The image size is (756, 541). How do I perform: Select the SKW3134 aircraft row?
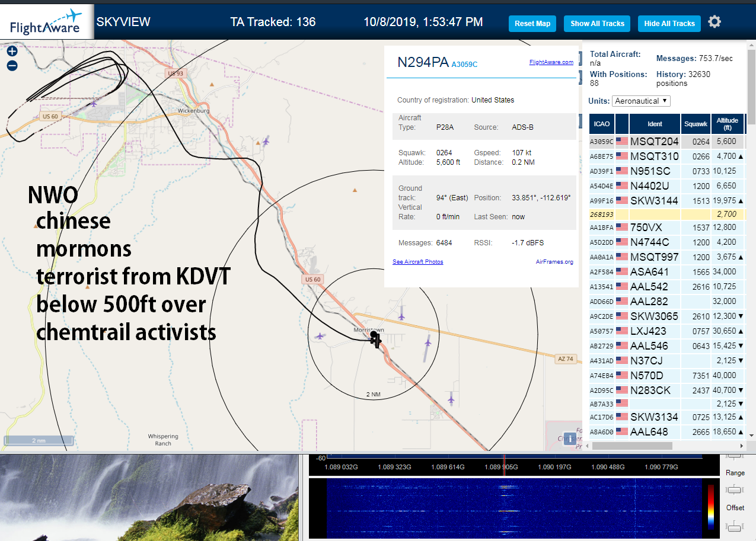[667, 417]
